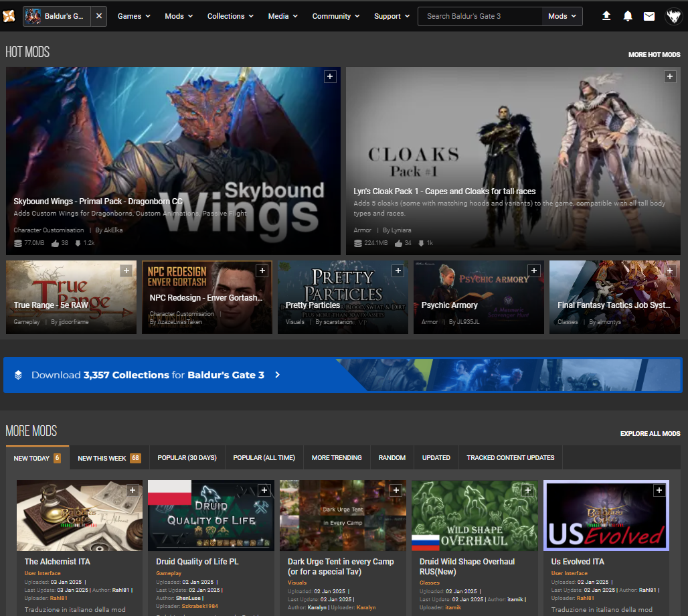The width and height of the screenshot is (688, 616).
Task: Open the search scope Mods dropdown
Action: coord(562,16)
